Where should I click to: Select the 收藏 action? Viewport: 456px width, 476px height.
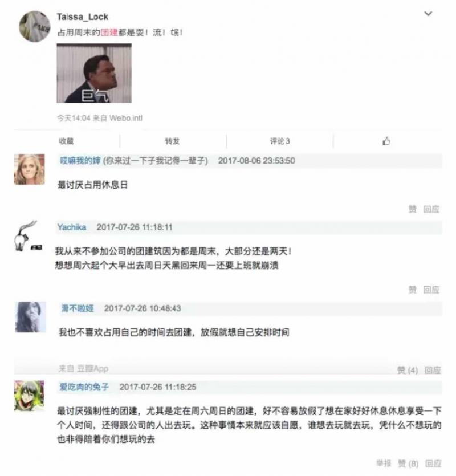pos(66,141)
